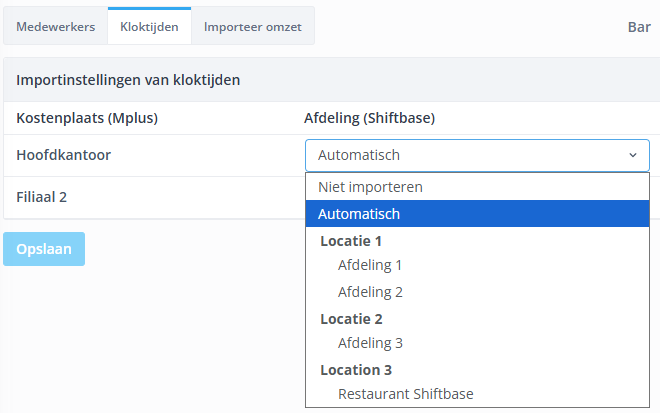660x413 pixels.
Task: Click the 'Kostenplaats (Mplus)' column header
Action: point(88,118)
